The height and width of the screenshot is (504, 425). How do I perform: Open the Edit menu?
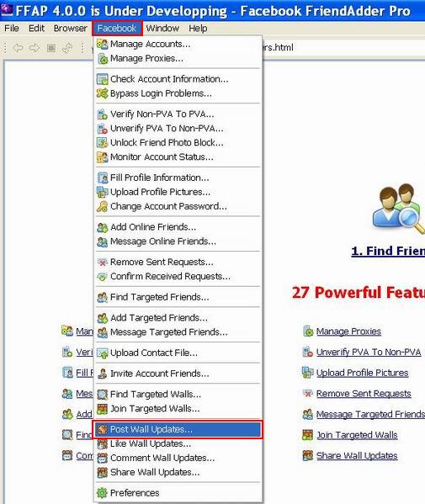coord(36,29)
